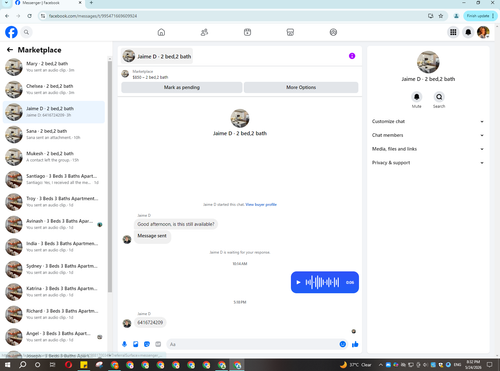Image resolution: width=500 pixels, height=371 pixels.
Task: Open the Mary - 2 bed,2 bath chat
Action: [x=54, y=67]
